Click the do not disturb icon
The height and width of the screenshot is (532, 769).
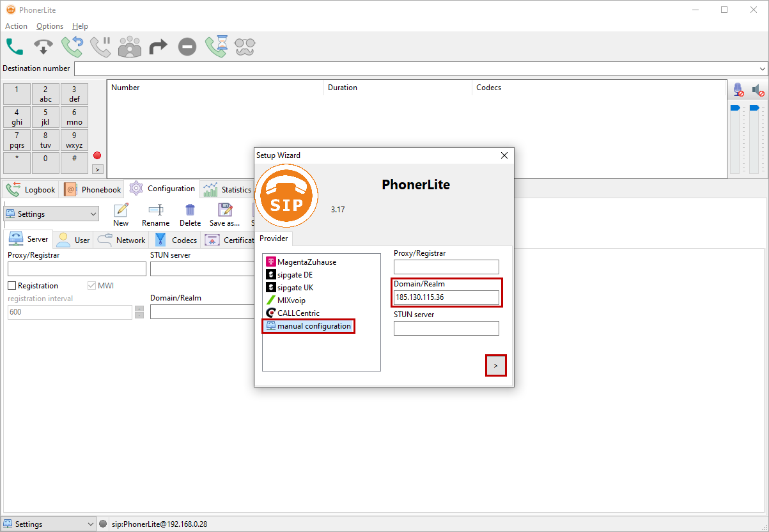[187, 47]
